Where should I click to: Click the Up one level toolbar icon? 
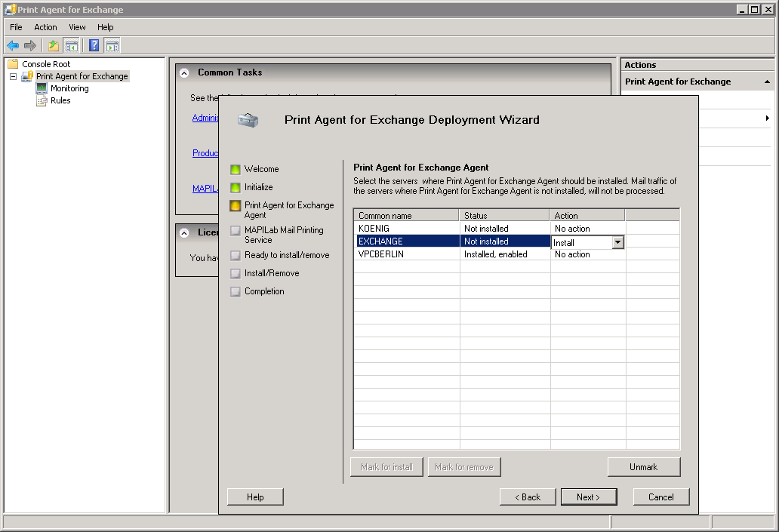(53, 46)
